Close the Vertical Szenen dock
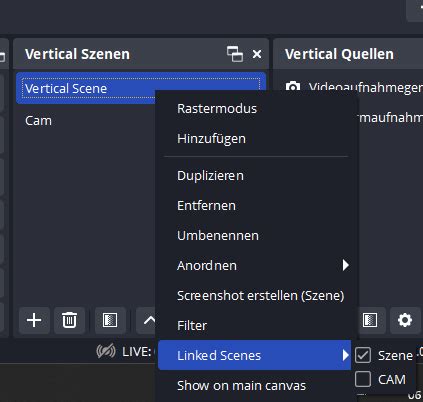 (257, 54)
